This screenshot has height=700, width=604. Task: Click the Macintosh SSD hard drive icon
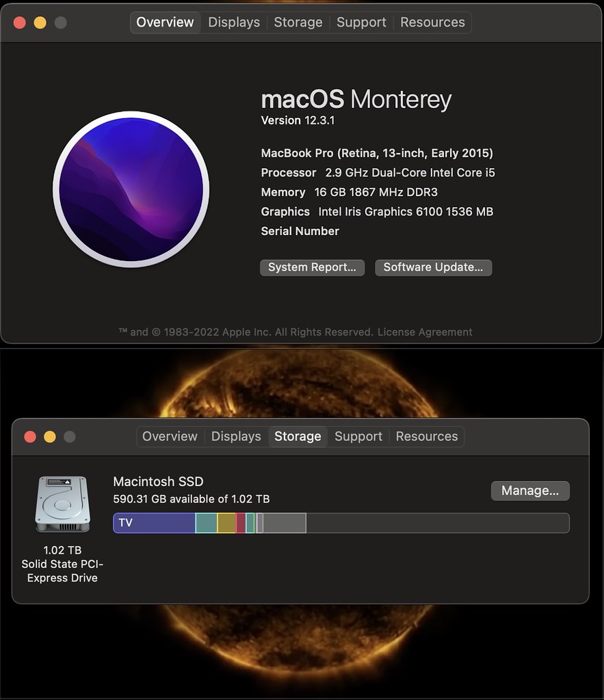pyautogui.click(x=62, y=504)
